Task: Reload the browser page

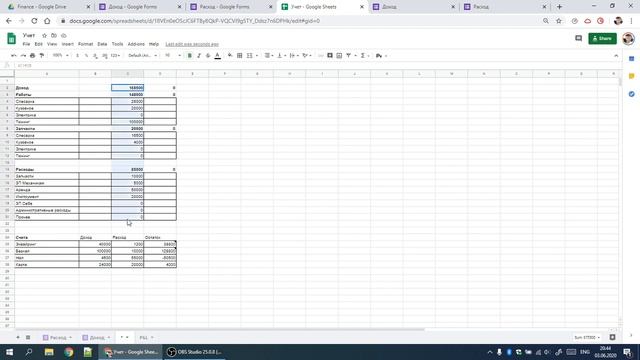Action: click(x=34, y=21)
